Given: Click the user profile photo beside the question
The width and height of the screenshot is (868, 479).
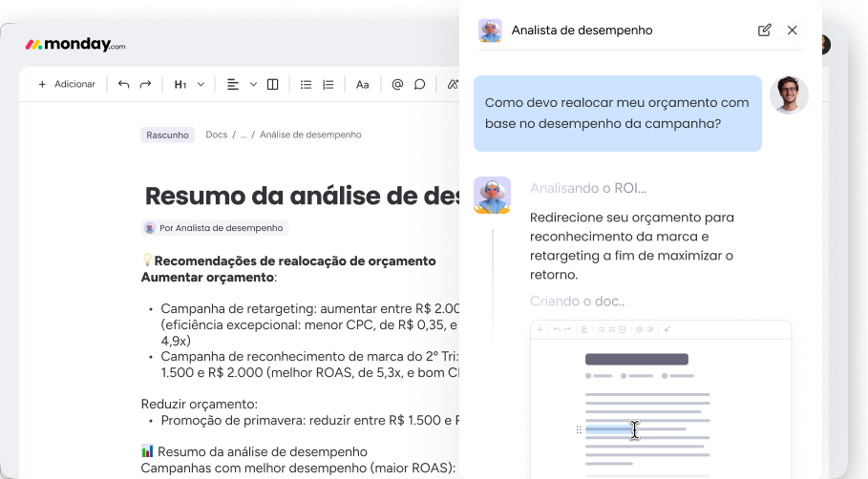Looking at the screenshot, I should click(789, 94).
